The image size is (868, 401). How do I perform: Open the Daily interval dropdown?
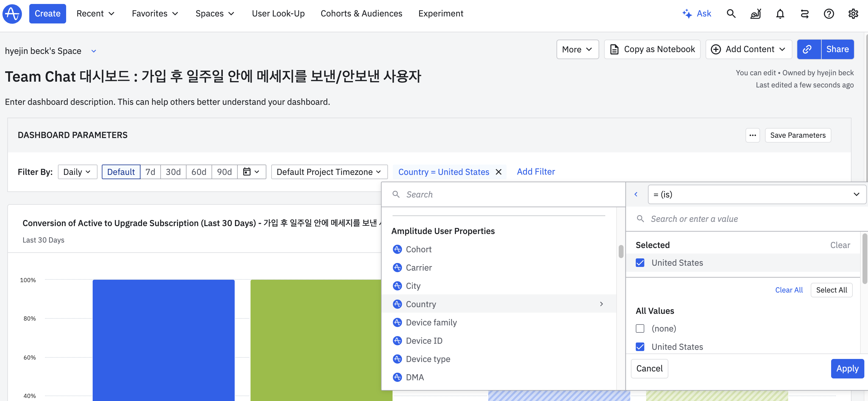point(77,172)
